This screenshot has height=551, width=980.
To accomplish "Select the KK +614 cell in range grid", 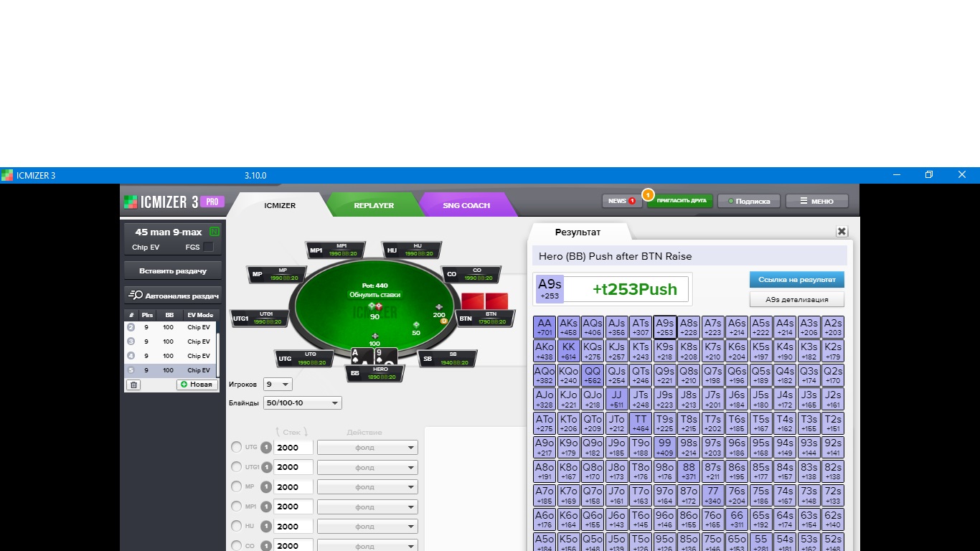I will (x=569, y=352).
